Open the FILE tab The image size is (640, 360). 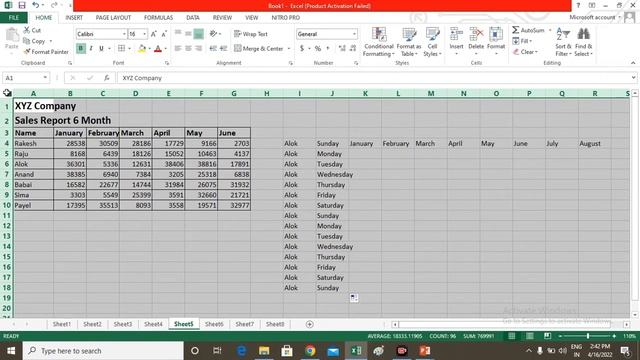pos(13,18)
